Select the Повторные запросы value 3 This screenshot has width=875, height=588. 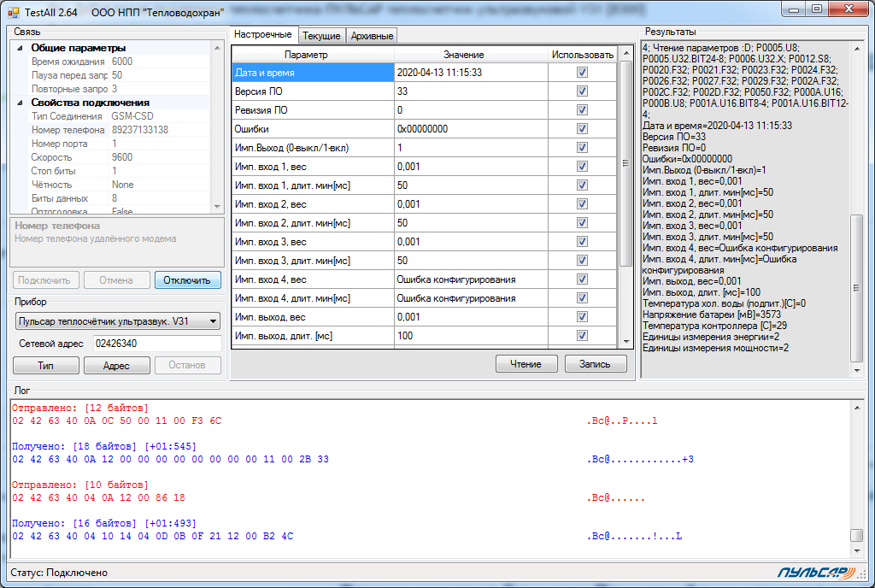point(160,89)
